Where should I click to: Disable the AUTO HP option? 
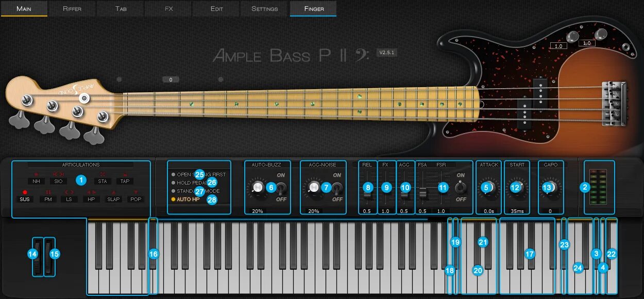pos(186,200)
